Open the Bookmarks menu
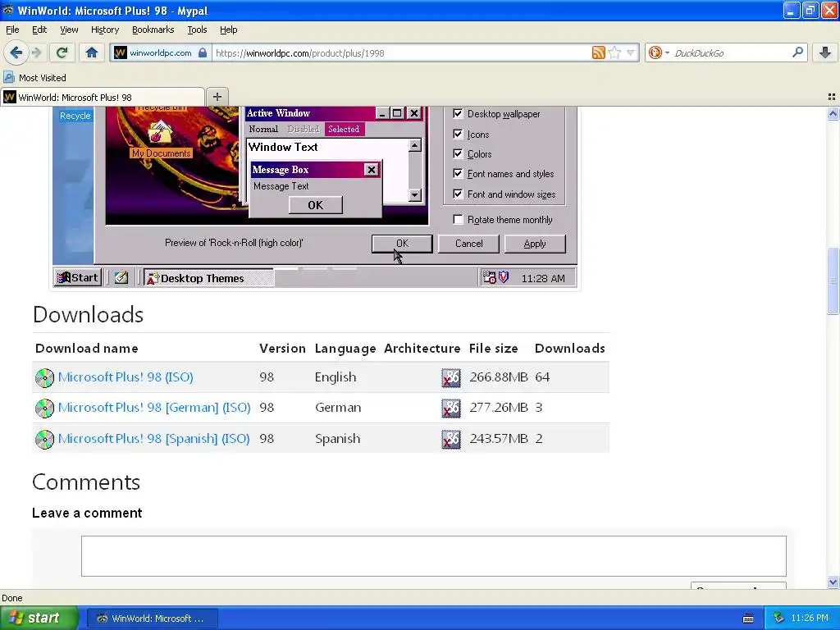Screen dimensions: 840x630 [153, 30]
